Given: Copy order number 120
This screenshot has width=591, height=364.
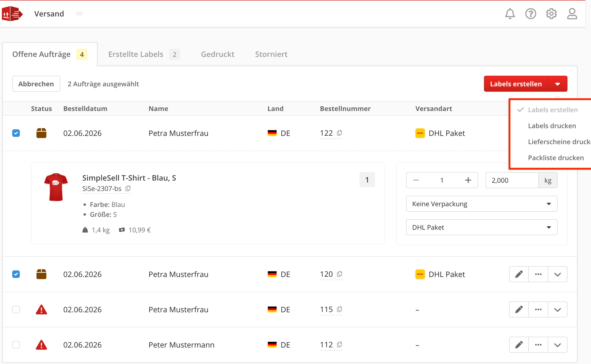Looking at the screenshot, I should coord(339,274).
